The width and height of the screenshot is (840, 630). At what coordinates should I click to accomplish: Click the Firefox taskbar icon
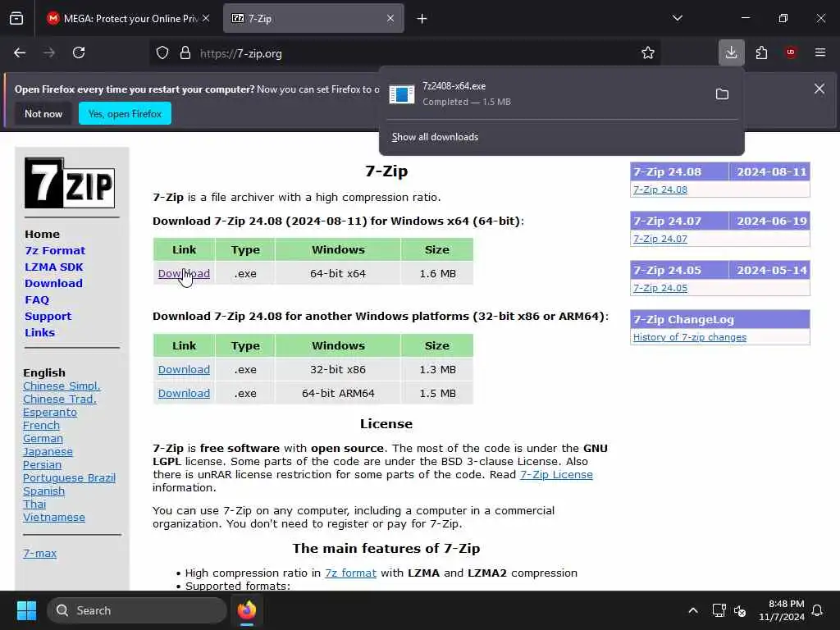247,610
